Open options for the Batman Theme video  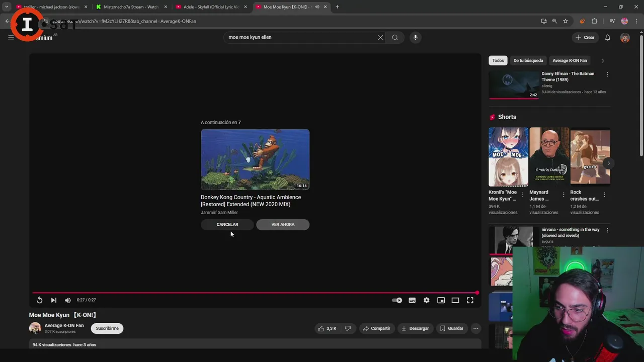(x=607, y=74)
